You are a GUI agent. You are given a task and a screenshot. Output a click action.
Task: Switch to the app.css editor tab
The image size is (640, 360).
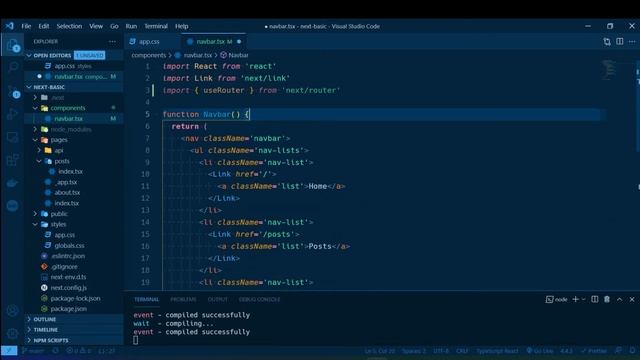pyautogui.click(x=149, y=42)
